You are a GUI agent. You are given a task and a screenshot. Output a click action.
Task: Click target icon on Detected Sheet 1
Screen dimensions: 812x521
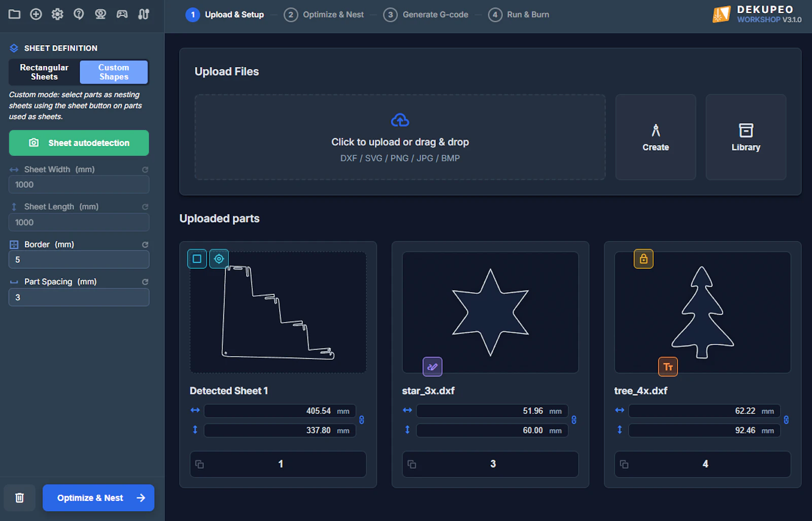coord(219,259)
